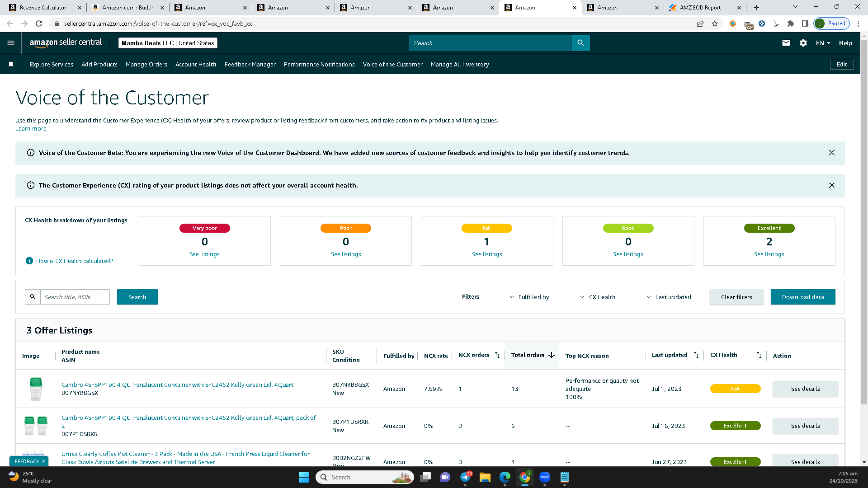Click the browser address bar URL
Viewport: 868px width, 488px height.
[158, 23]
